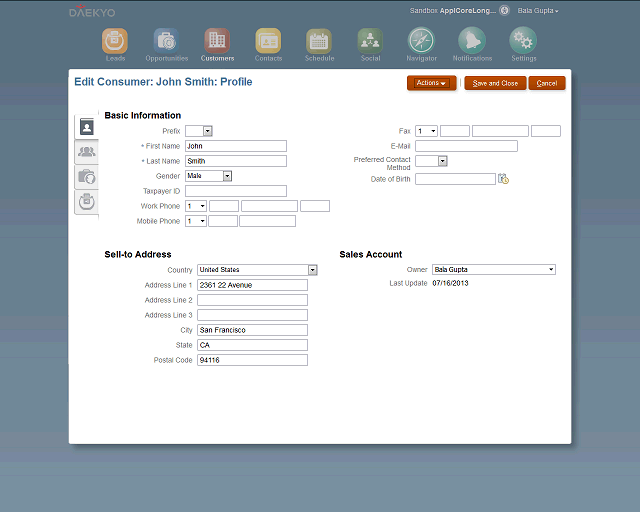Screen dimensions: 640x512
Task: Click Fax number field
Action: [500, 131]
